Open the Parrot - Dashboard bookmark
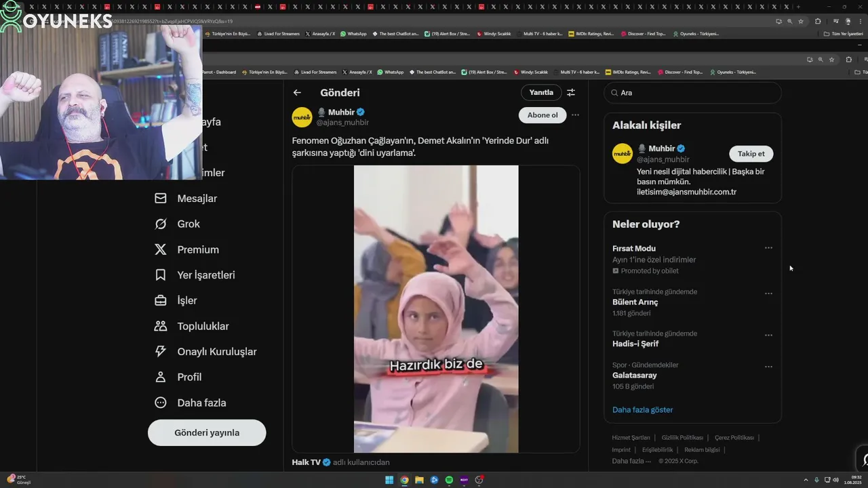This screenshot has height=488, width=868. 219,72
